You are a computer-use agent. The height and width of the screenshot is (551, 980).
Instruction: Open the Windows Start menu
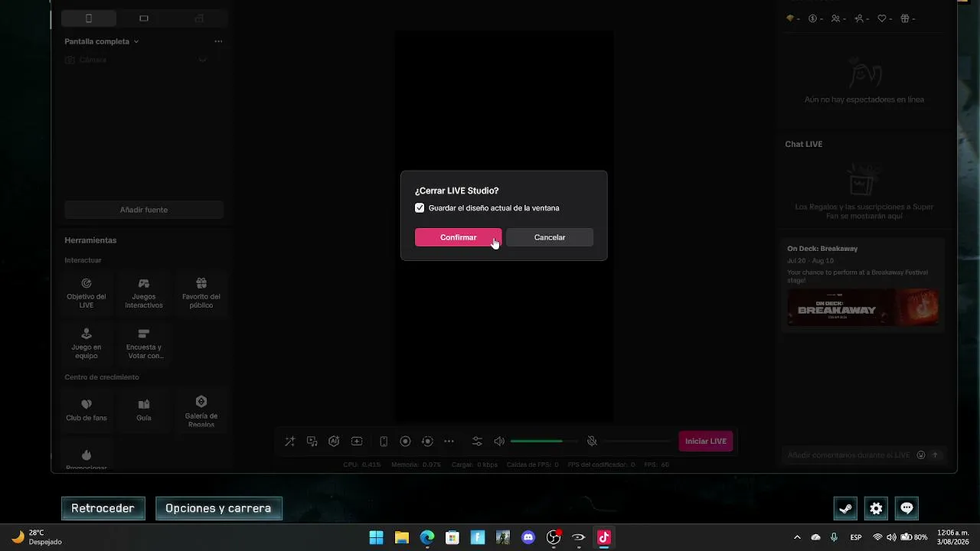(x=377, y=537)
